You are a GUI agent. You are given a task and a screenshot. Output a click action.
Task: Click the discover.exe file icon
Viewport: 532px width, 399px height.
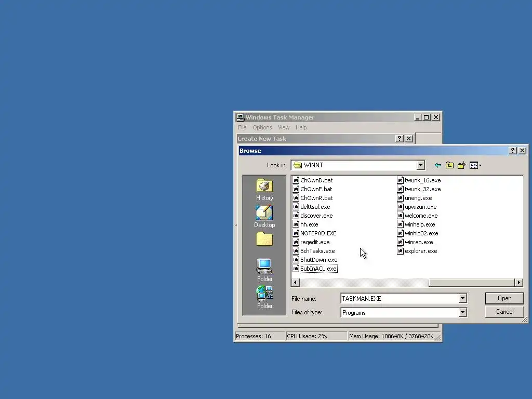tap(296, 216)
